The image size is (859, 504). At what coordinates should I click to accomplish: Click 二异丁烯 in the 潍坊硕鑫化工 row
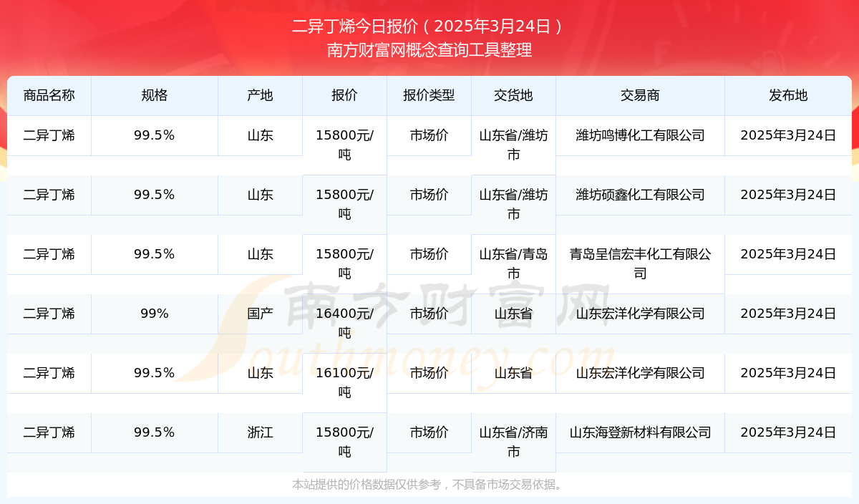tap(49, 195)
